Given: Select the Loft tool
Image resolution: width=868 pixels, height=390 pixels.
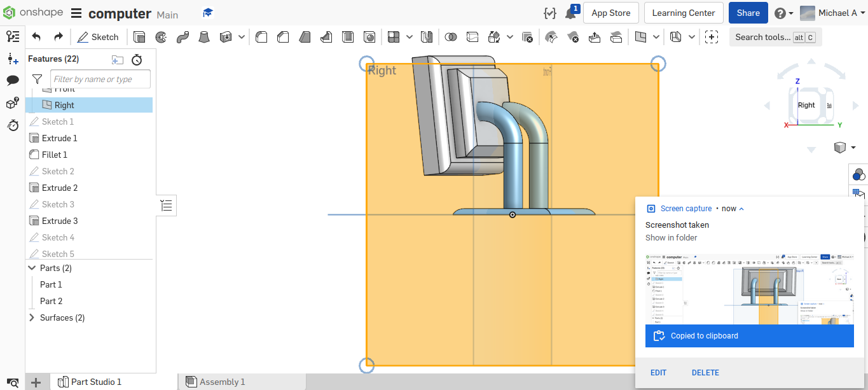Looking at the screenshot, I should [x=204, y=37].
